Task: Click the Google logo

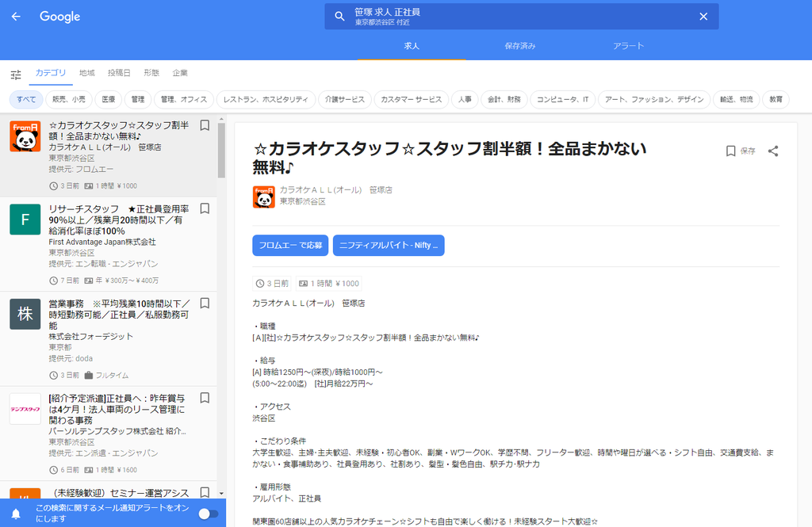Action: pos(59,16)
